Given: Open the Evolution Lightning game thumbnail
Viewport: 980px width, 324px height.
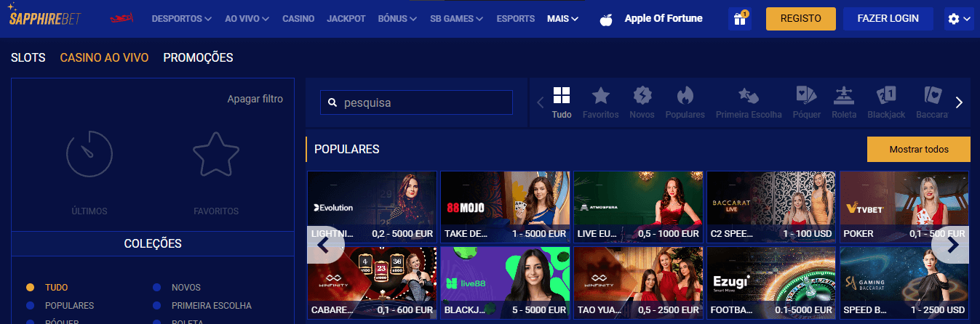Looking at the screenshot, I should pyautogui.click(x=372, y=207).
